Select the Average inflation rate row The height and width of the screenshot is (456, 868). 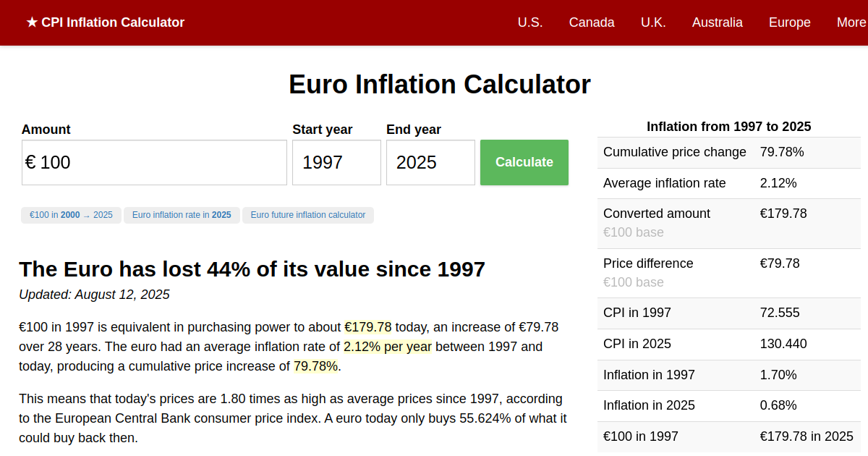point(728,183)
